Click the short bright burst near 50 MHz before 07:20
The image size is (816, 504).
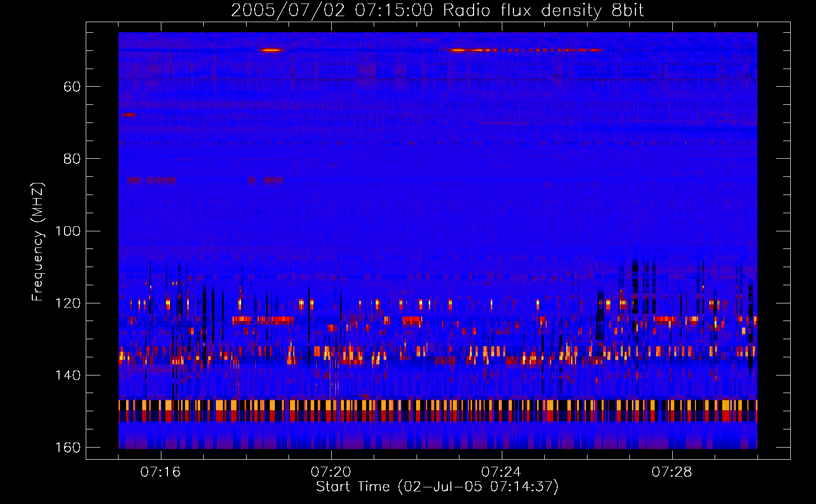click(271, 50)
